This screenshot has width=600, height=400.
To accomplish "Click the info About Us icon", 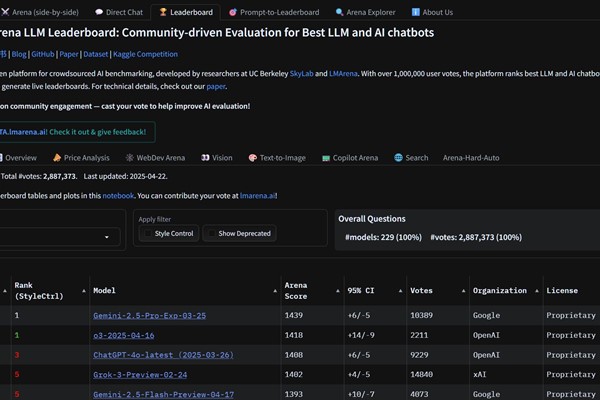I will click(416, 12).
